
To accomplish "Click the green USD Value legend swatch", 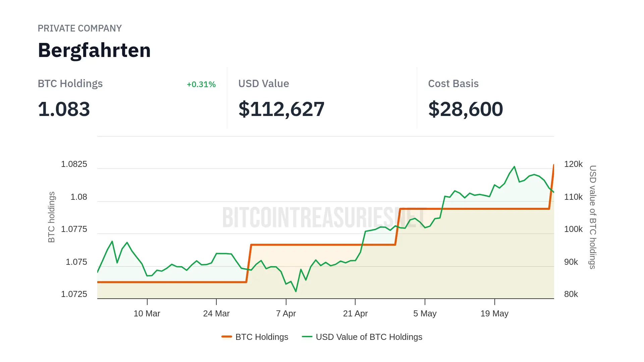I will 307,337.
